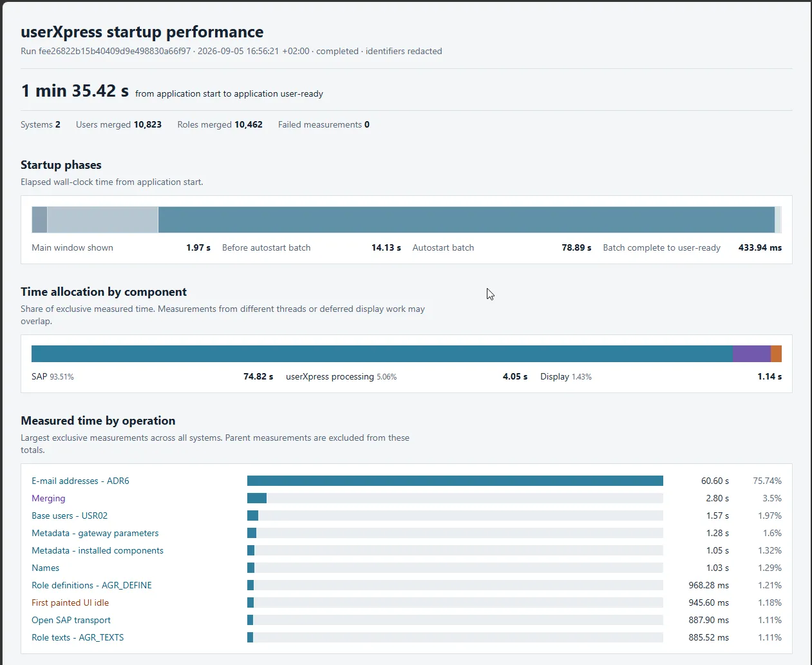Click the Time allocation by component heading
This screenshot has width=812, height=665.
coord(104,292)
